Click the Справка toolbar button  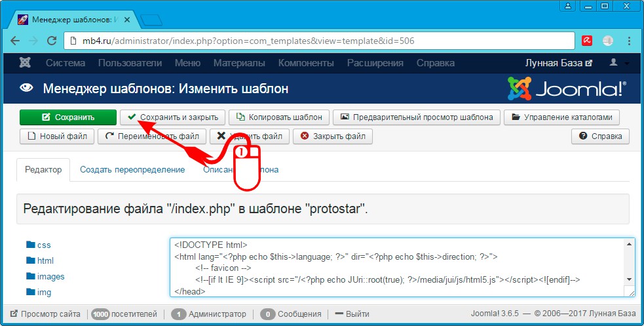600,136
